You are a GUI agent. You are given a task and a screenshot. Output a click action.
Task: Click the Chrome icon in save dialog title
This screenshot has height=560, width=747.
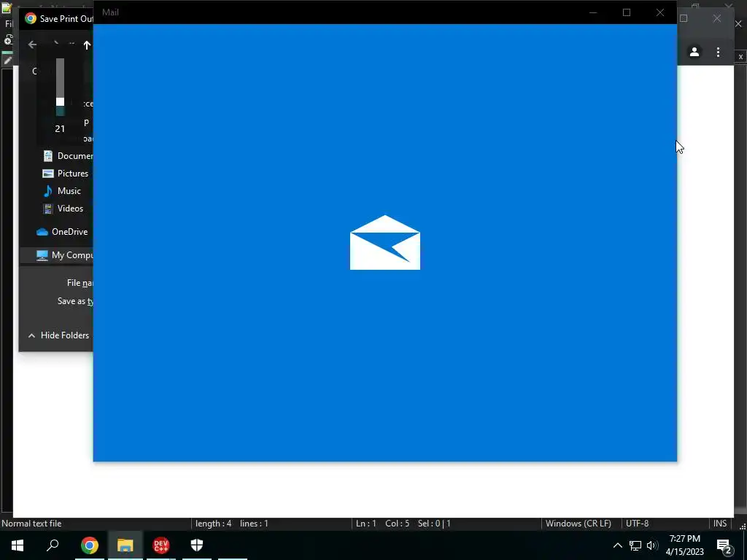pyautogui.click(x=31, y=18)
